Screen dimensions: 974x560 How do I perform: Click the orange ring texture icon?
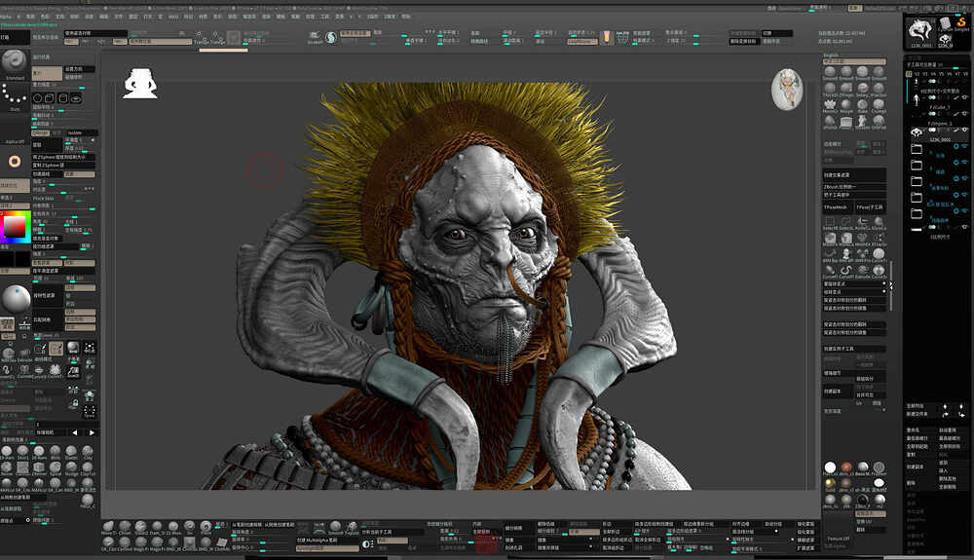[15, 162]
